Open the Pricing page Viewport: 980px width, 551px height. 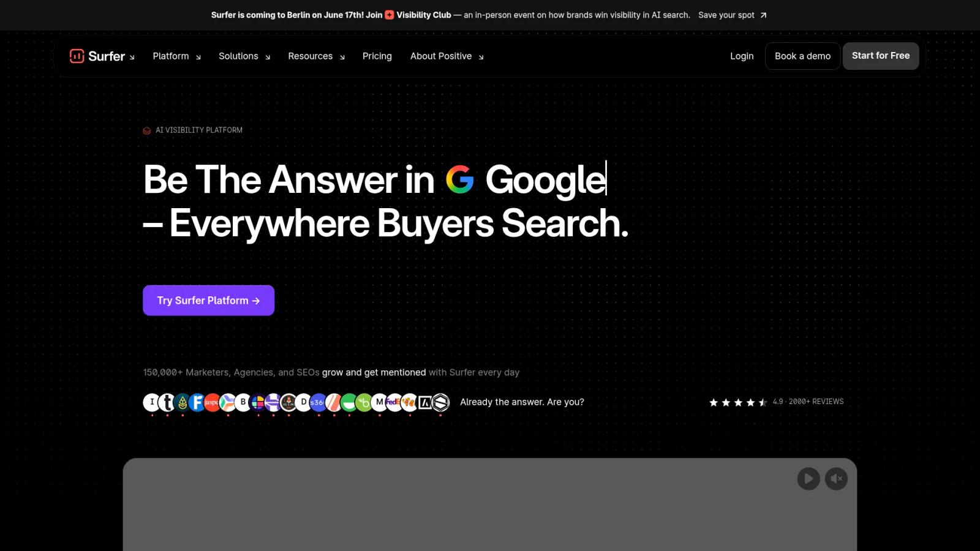[x=377, y=56]
